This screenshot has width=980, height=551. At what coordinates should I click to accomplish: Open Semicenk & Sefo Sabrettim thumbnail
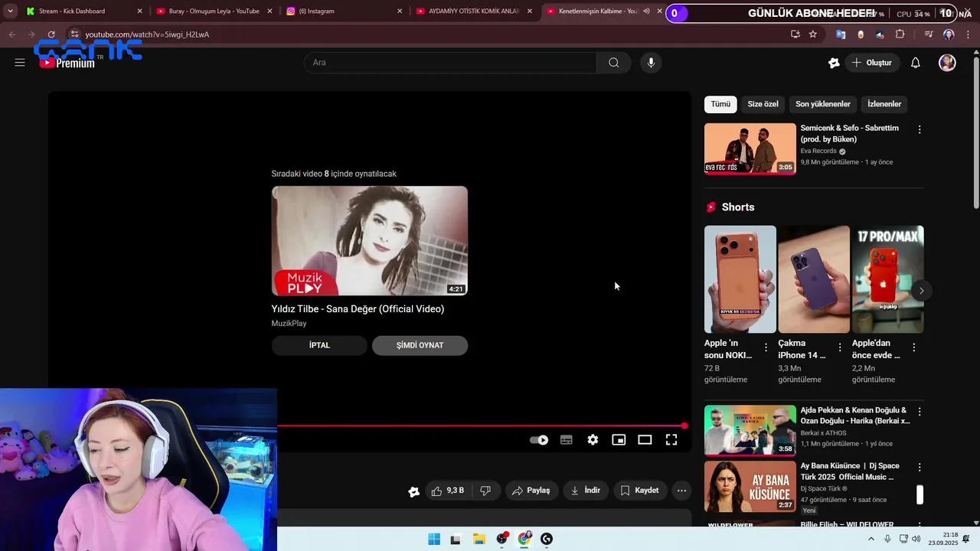click(x=750, y=148)
